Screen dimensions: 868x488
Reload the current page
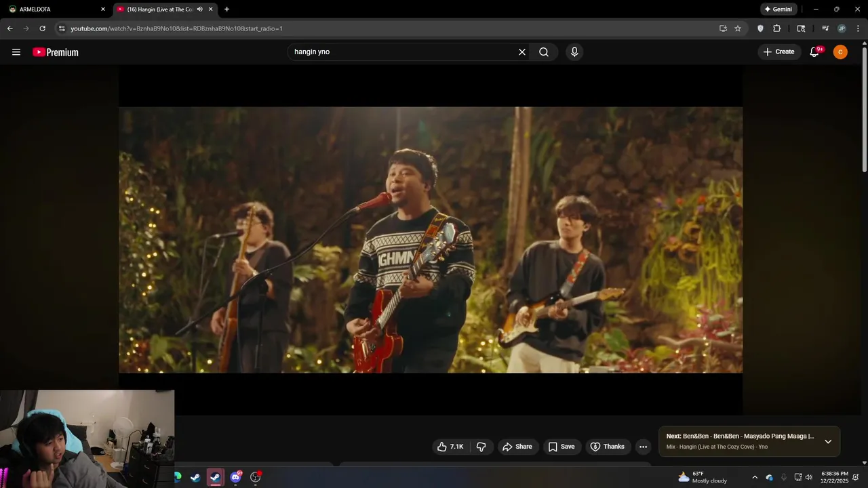click(x=42, y=28)
